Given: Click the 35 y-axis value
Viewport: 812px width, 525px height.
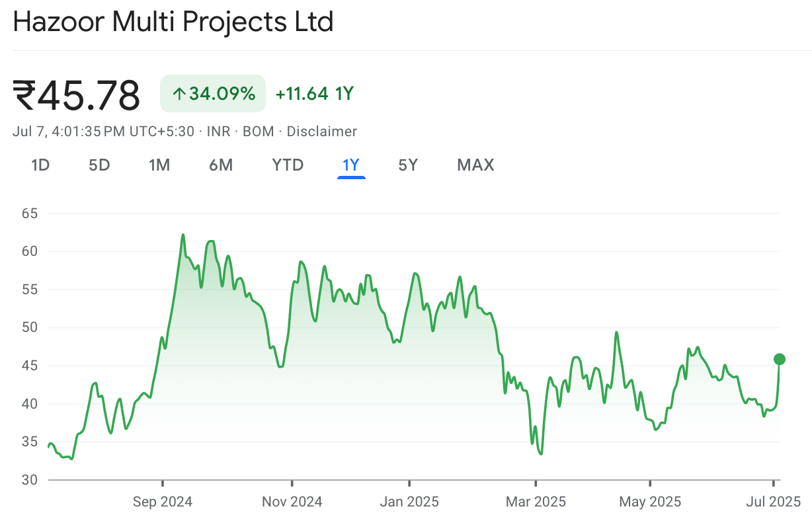Looking at the screenshot, I should 30,442.
